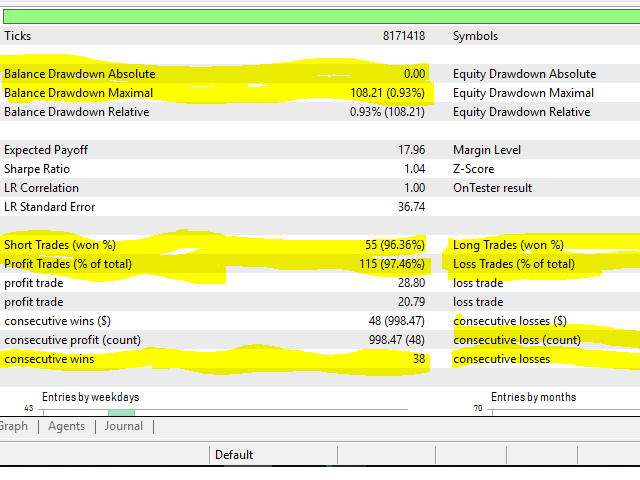The height and width of the screenshot is (480, 640).
Task: Click consecutive wins ($) label
Action: pos(58,321)
